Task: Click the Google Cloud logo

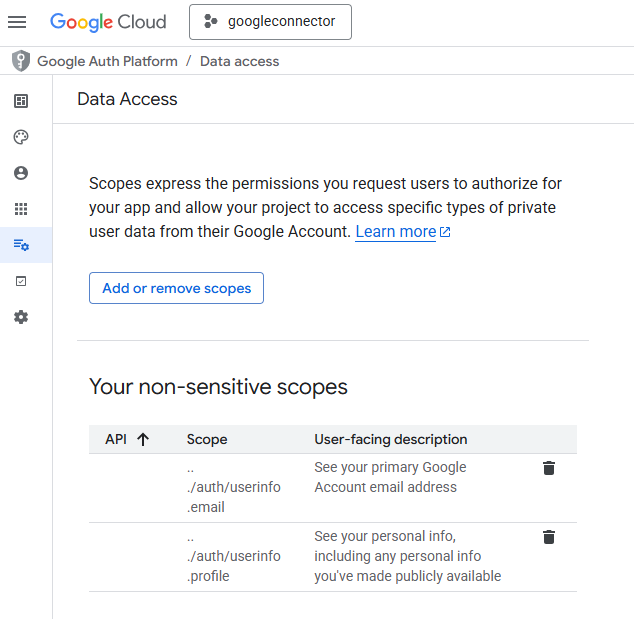Action: [x=108, y=21]
